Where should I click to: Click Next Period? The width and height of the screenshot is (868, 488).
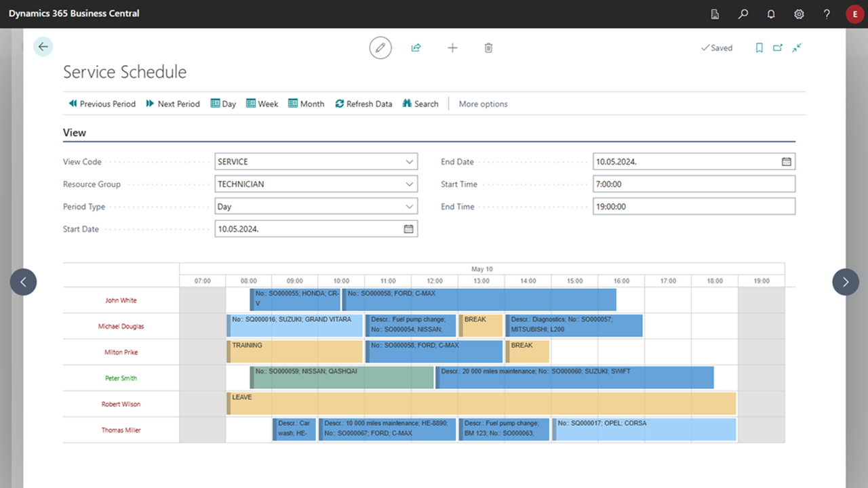(173, 104)
